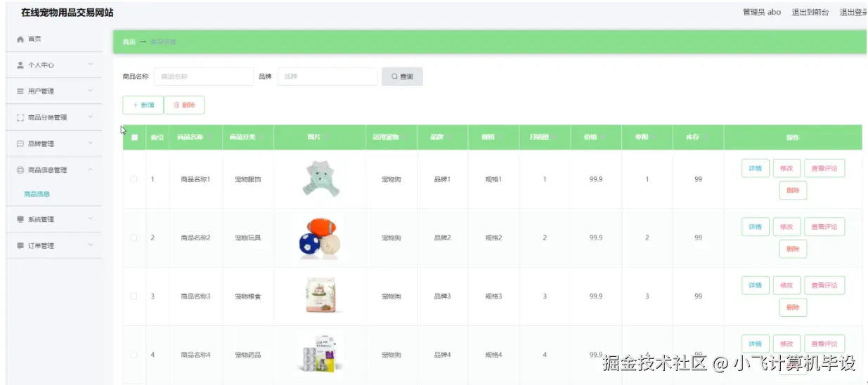Click the list icon beside 用户管理
The image size is (868, 385).
tap(20, 91)
